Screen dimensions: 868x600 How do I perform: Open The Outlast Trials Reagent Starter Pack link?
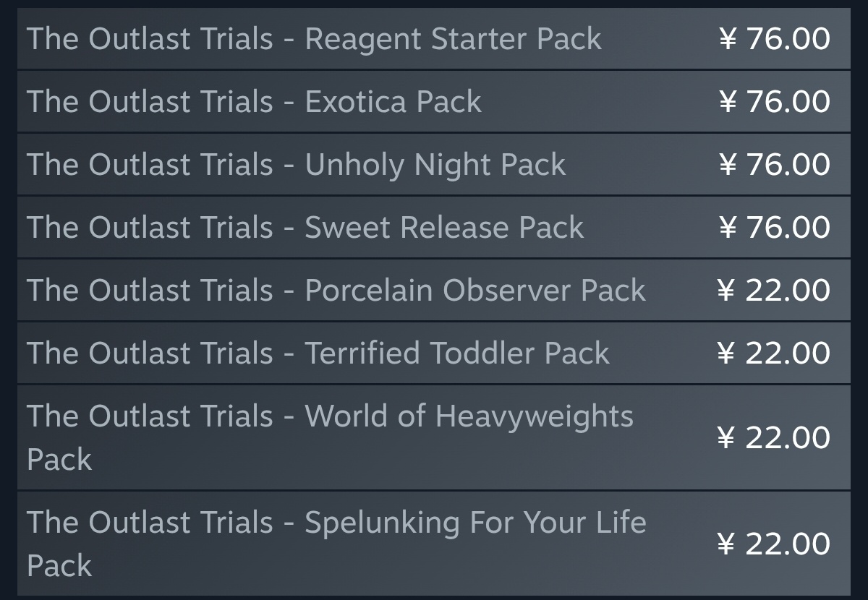coord(314,39)
